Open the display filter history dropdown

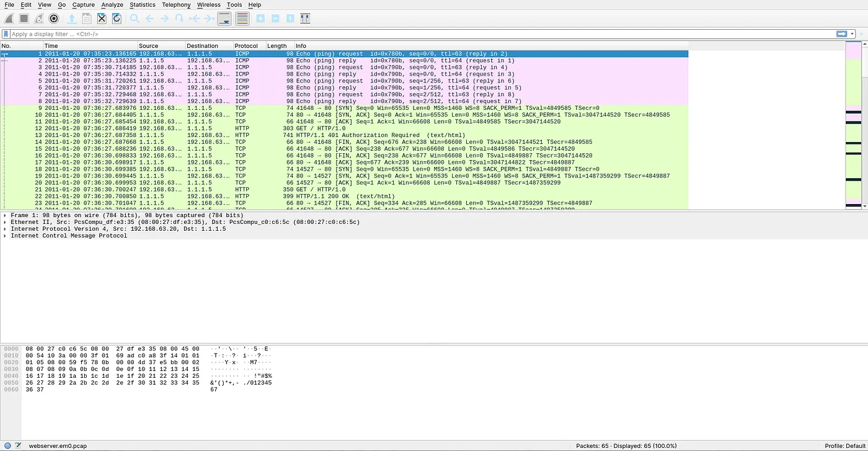852,34
